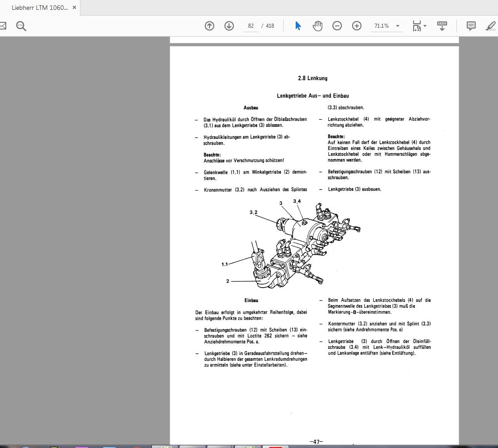Click the total page count '418'
498x448 pixels.
[270, 26]
